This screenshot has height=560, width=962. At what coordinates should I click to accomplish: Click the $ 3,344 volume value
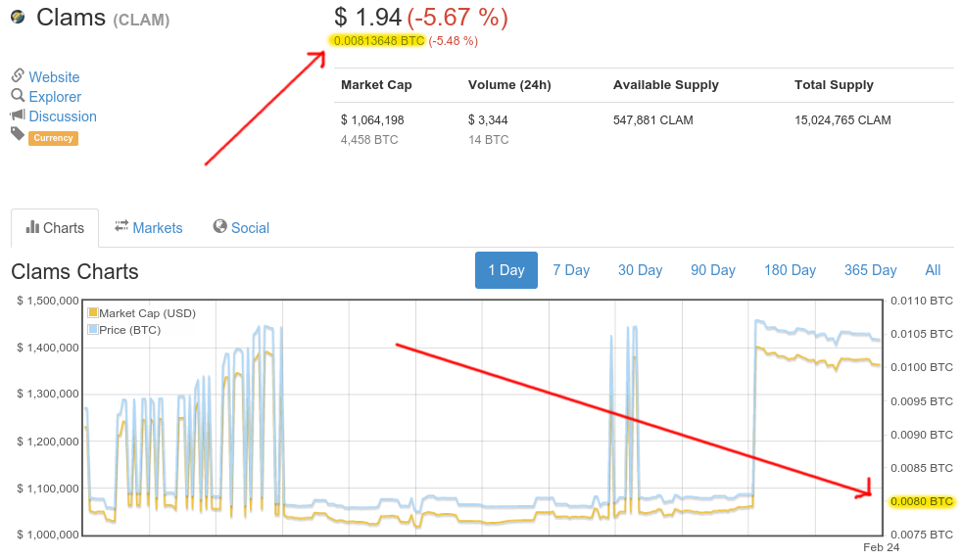[488, 120]
